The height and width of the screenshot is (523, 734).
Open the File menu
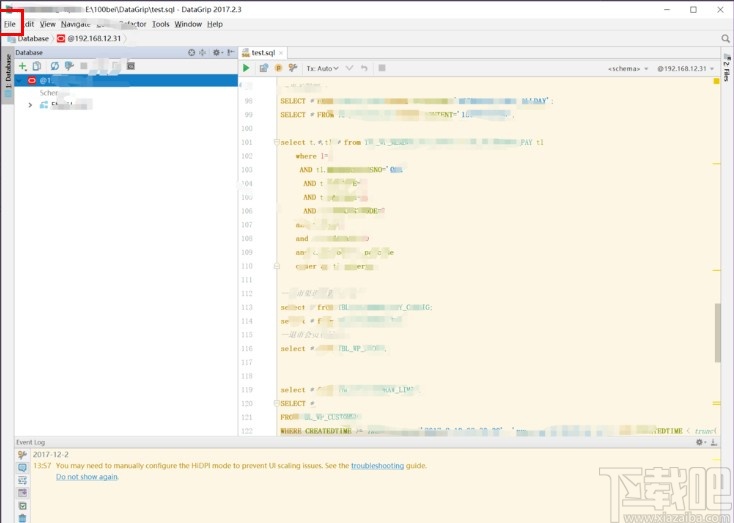click(10, 24)
